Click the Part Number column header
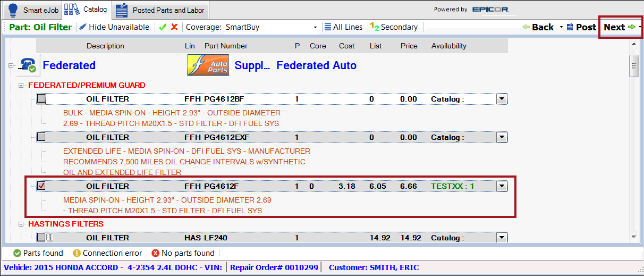The height and width of the screenshot is (276, 644). pyautogui.click(x=226, y=46)
